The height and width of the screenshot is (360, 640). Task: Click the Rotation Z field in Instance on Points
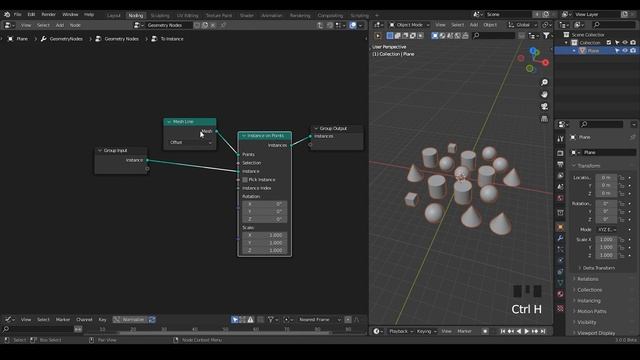264,219
